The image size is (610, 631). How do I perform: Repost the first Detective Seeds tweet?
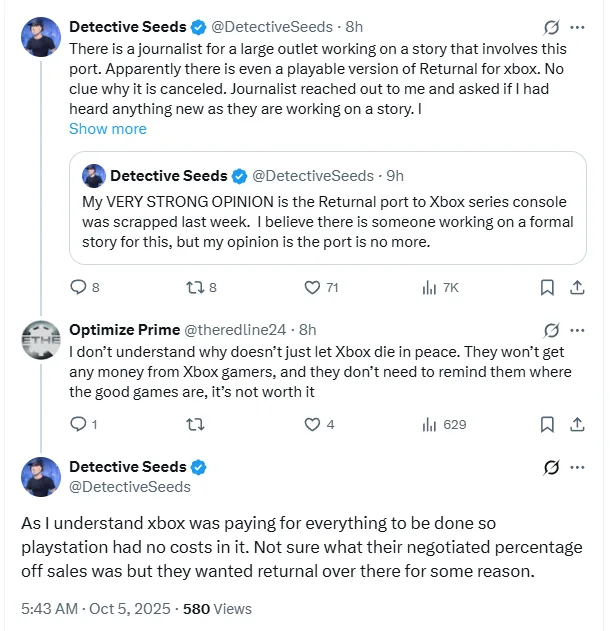[x=194, y=287]
